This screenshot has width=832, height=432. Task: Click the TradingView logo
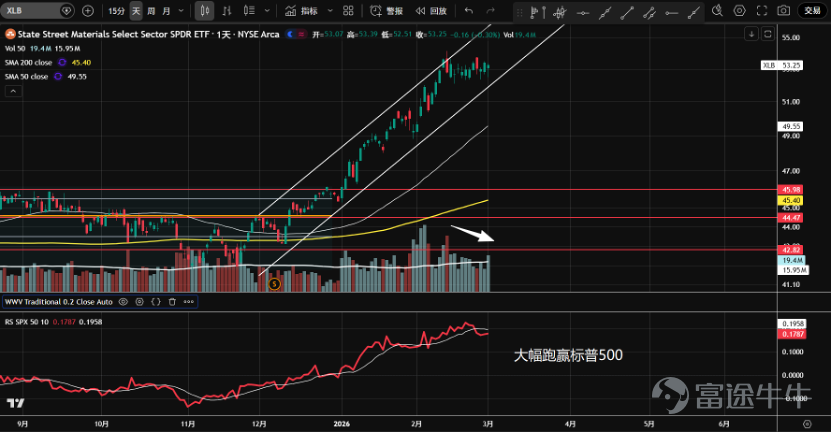(15, 403)
